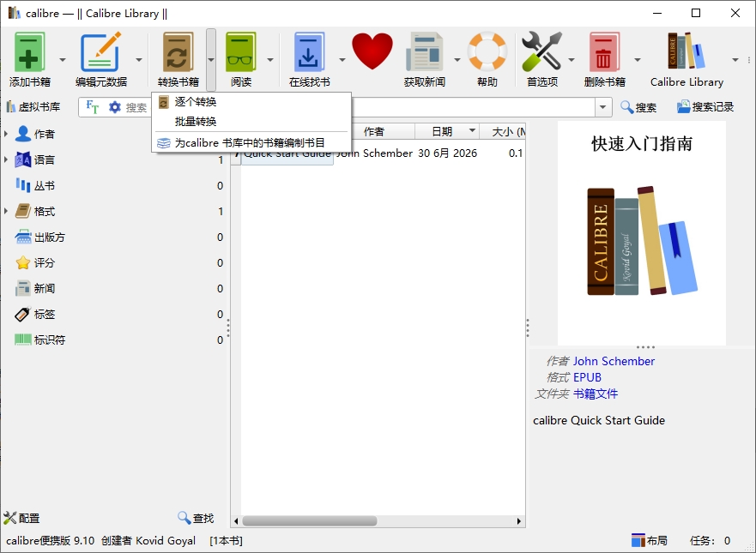Click the Add books (添加书籍) icon
Screen dimensions: 756x553
pyautogui.click(x=30, y=52)
